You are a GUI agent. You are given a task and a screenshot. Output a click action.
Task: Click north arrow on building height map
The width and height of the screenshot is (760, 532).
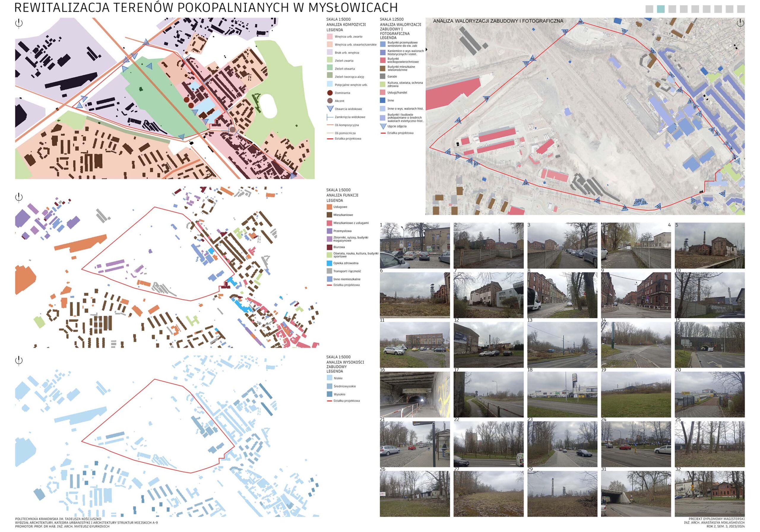coord(19,360)
